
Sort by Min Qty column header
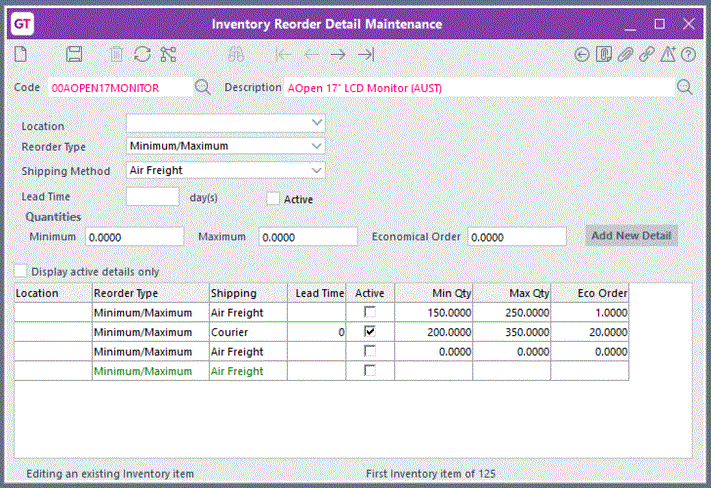[x=434, y=293]
